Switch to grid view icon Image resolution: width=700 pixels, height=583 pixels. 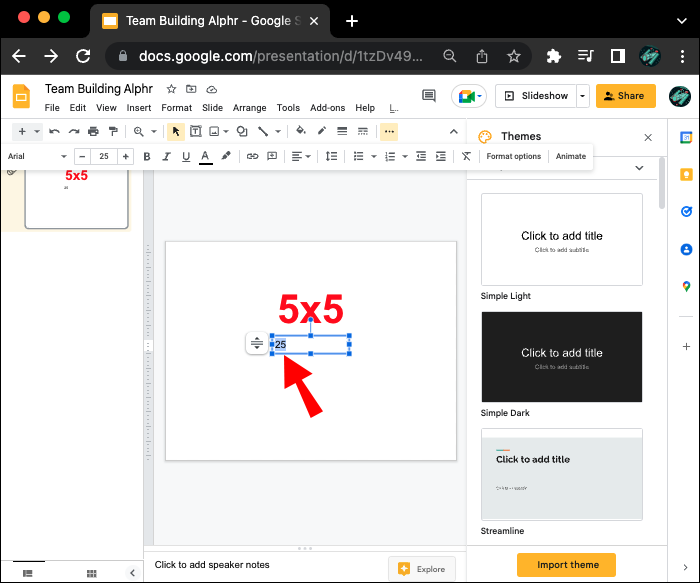click(92, 573)
